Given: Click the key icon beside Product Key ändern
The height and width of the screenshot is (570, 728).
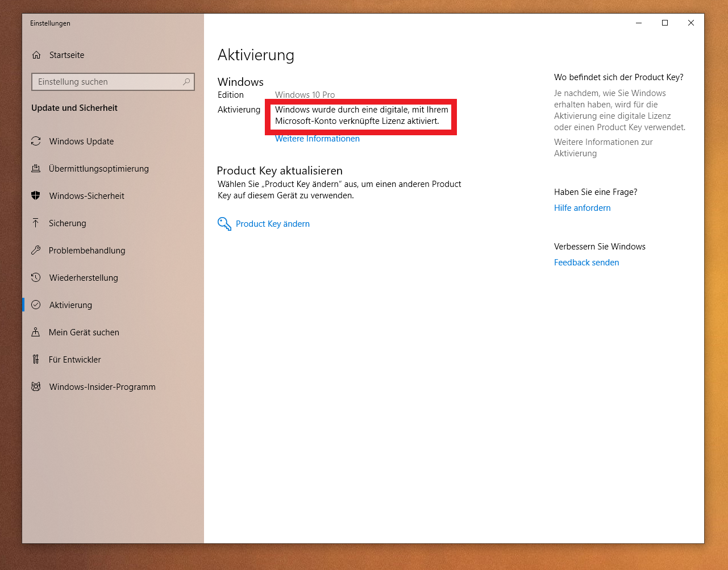Looking at the screenshot, I should (x=224, y=224).
